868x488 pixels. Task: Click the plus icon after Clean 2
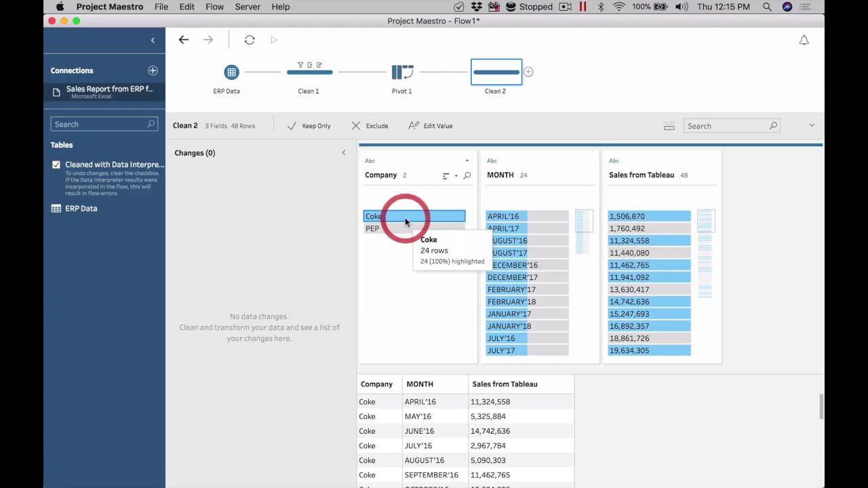coord(528,72)
